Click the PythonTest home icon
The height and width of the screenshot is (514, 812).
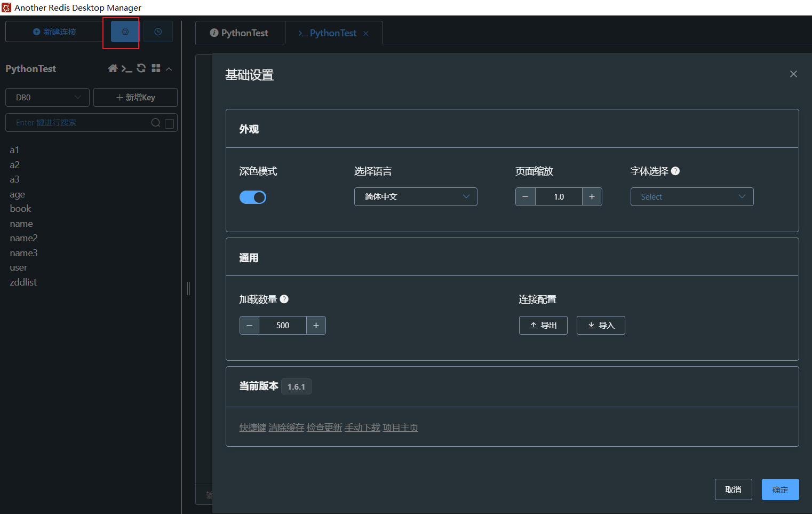(113, 68)
